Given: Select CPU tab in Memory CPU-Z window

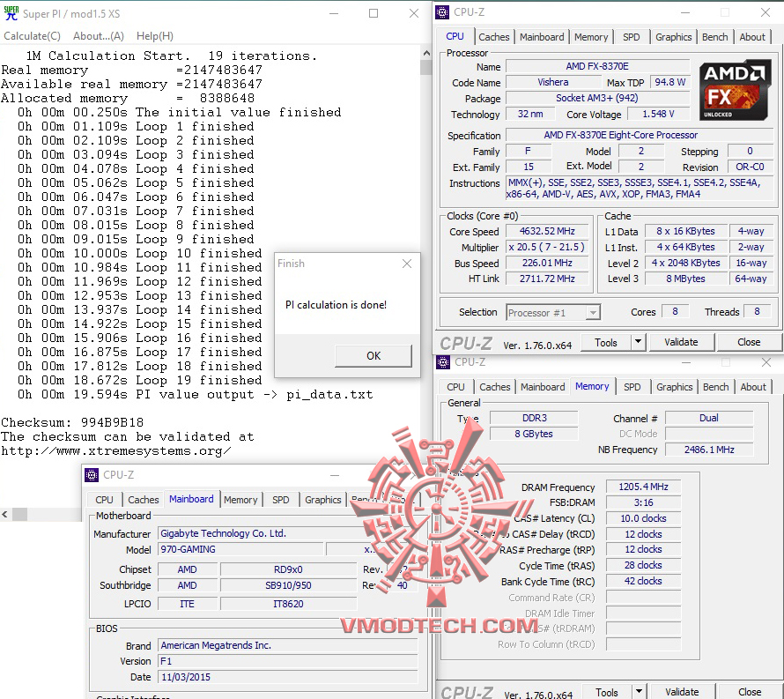Looking at the screenshot, I should (x=455, y=387).
